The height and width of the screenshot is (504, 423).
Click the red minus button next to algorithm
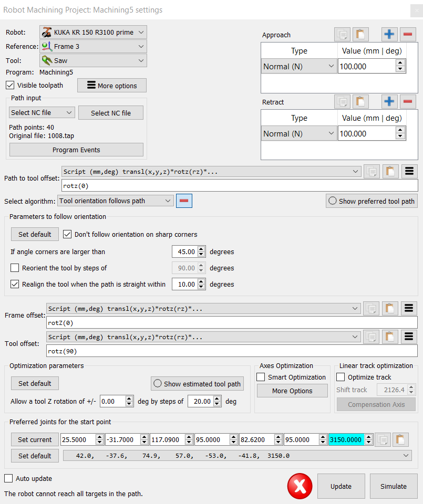[x=184, y=201]
